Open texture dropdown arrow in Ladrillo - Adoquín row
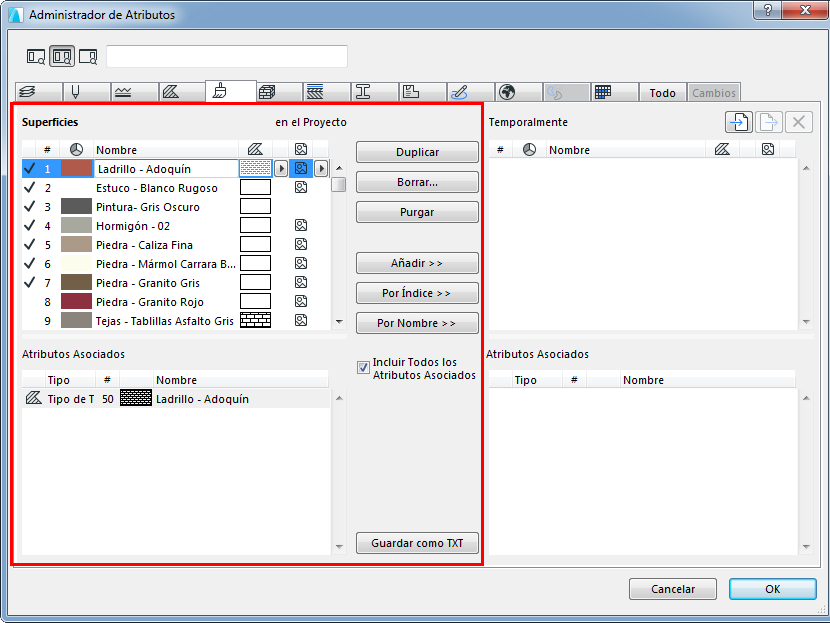Image resolution: width=830 pixels, height=623 pixels. pyautogui.click(x=321, y=169)
